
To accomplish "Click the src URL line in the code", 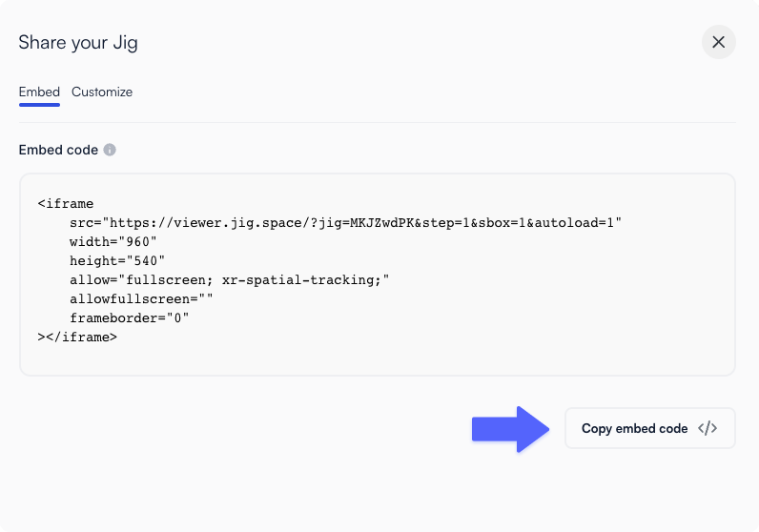I will pos(345,223).
